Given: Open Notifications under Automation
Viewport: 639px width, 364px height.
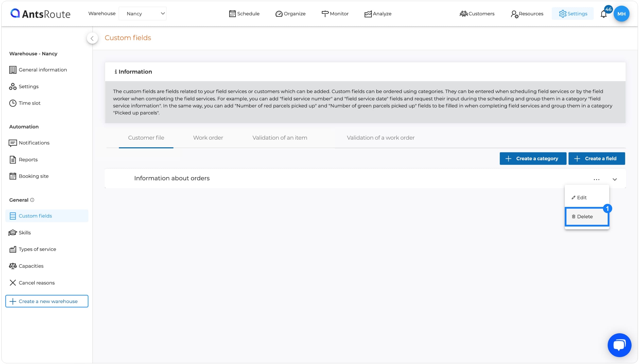Looking at the screenshot, I should (29, 143).
